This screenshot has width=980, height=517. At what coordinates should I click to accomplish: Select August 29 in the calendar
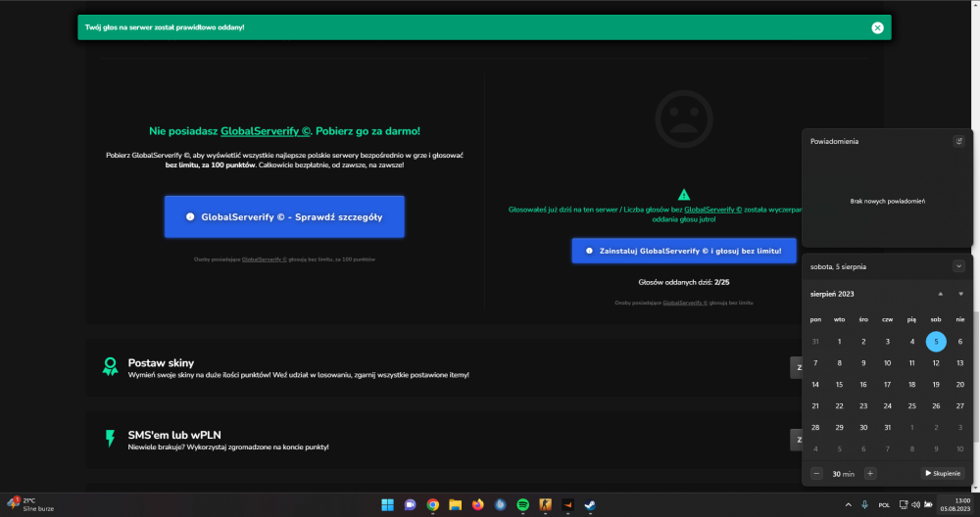point(840,428)
